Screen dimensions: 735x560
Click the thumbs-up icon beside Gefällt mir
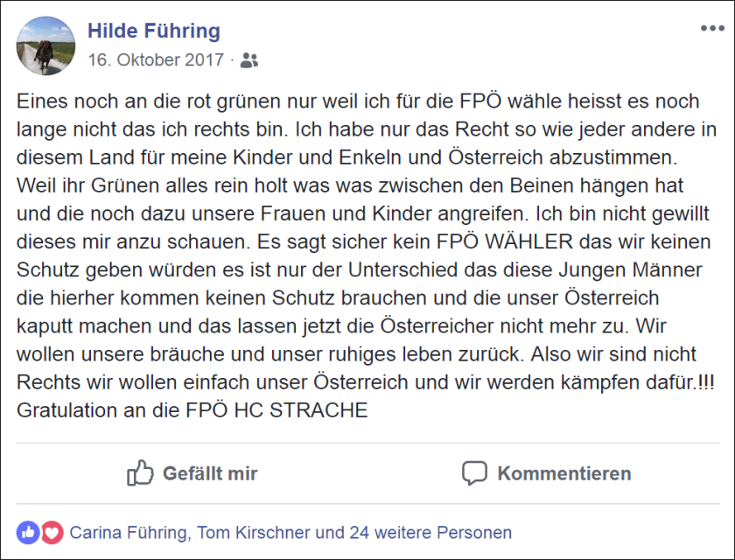pyautogui.click(x=140, y=473)
